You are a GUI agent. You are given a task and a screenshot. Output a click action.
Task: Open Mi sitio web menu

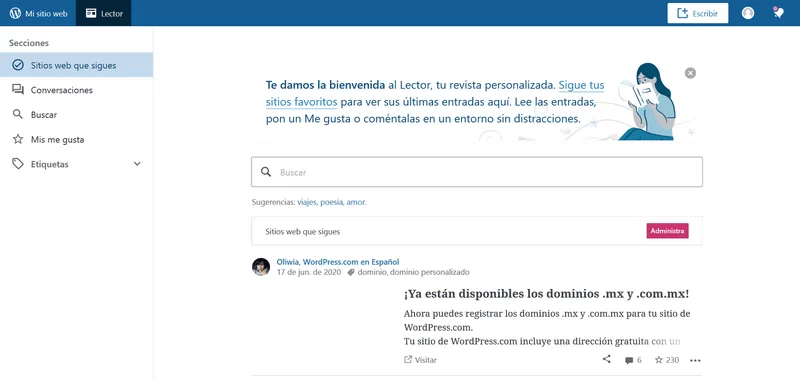(38, 13)
